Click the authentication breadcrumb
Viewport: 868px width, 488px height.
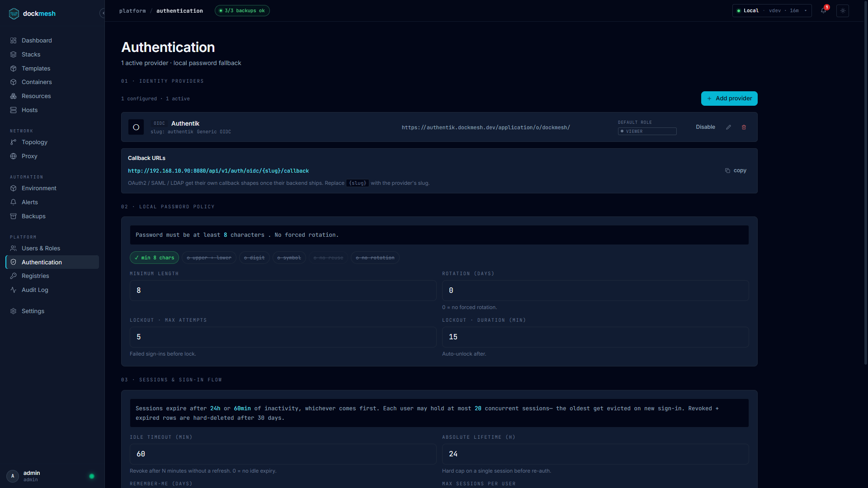click(x=179, y=11)
